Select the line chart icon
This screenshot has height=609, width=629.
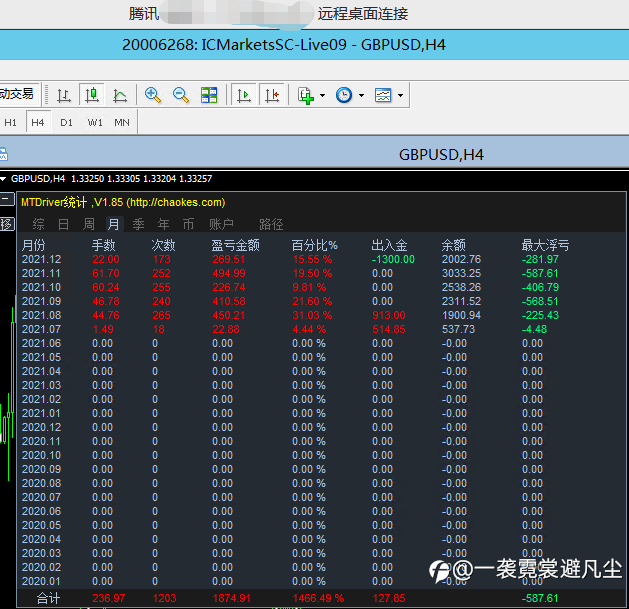click(120, 95)
